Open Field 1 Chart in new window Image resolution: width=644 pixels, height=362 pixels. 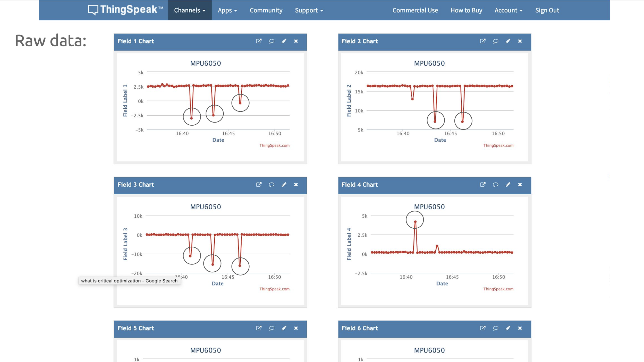tap(259, 41)
